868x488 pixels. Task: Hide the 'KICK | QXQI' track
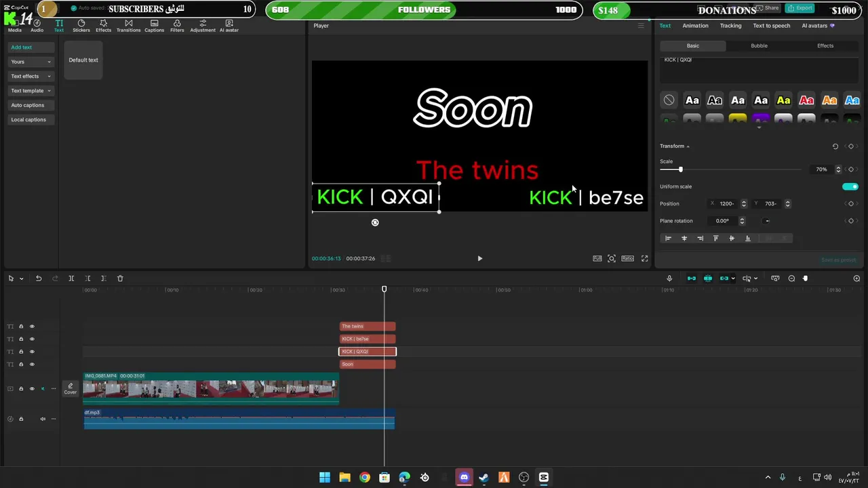(x=32, y=352)
